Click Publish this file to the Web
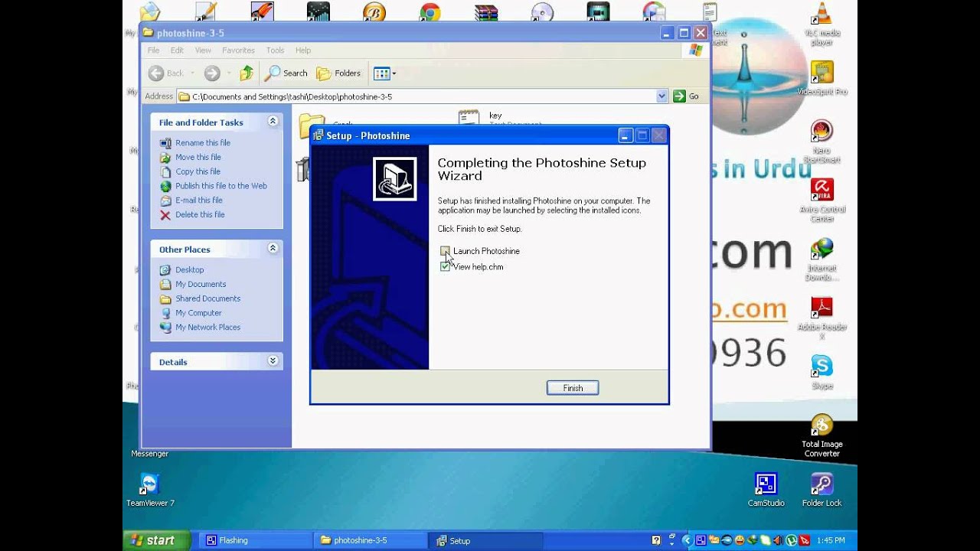 coord(221,186)
